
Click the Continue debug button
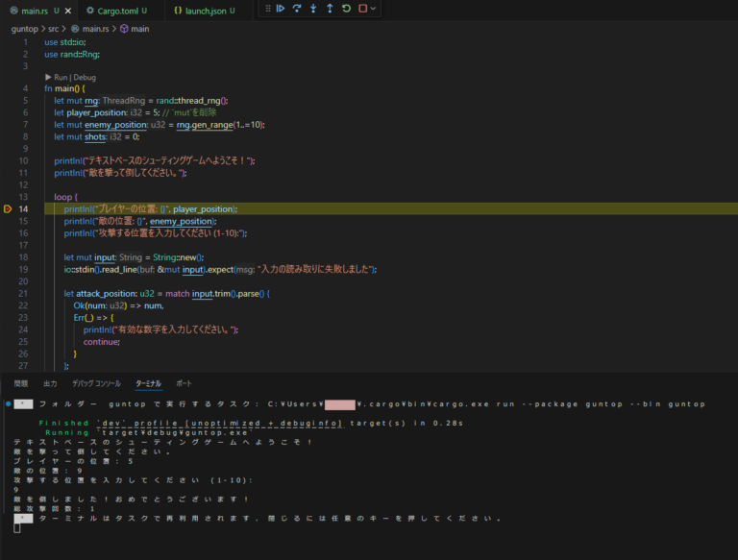coord(281,9)
